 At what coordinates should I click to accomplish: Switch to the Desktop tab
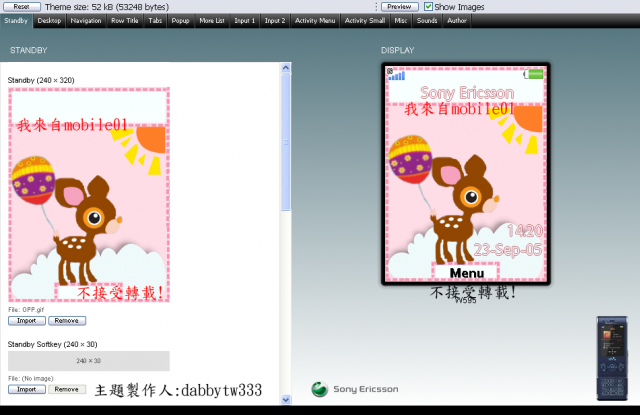click(x=49, y=21)
